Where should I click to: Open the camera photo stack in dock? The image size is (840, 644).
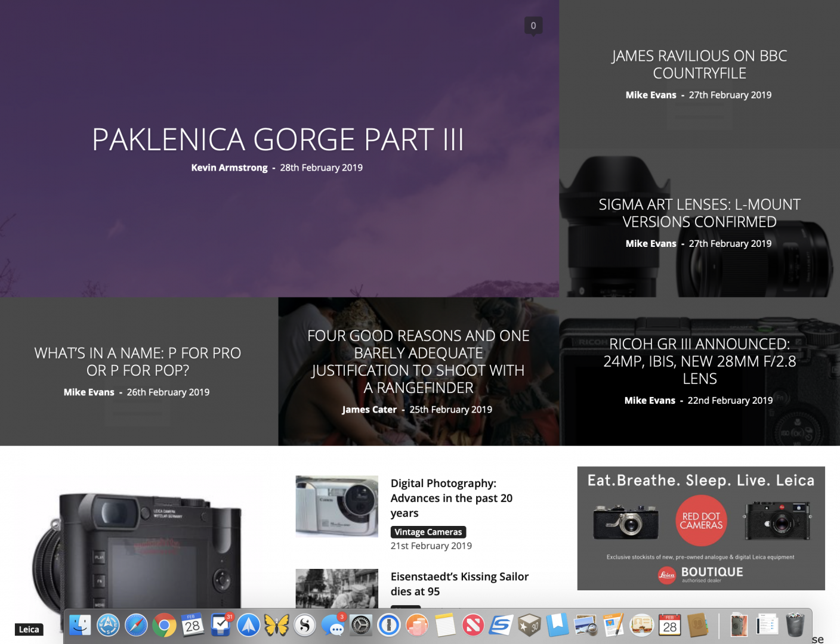pos(739,625)
